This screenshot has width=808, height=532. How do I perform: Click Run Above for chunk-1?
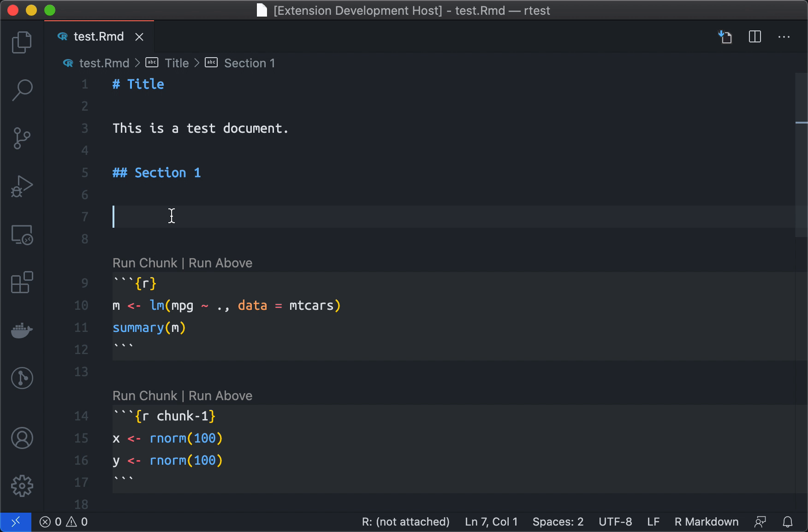pos(220,396)
